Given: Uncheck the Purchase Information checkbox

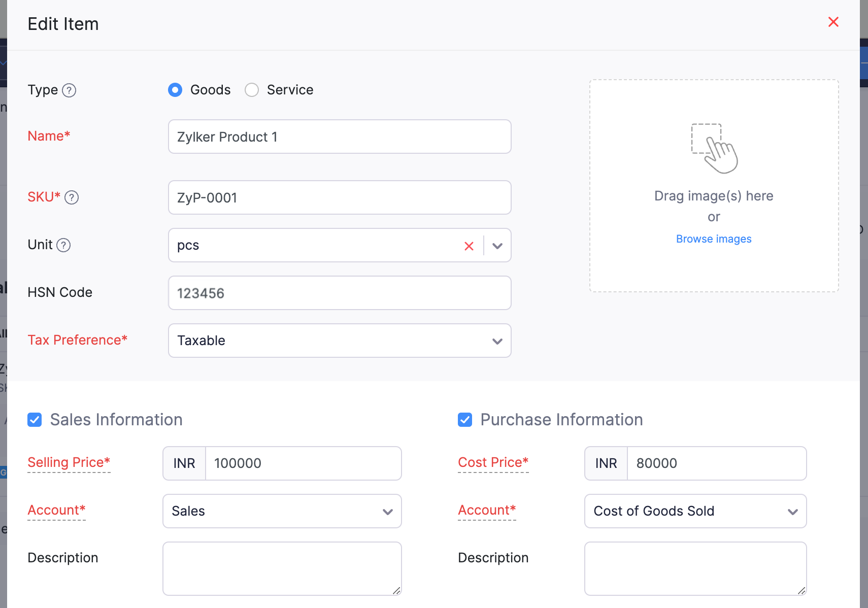Looking at the screenshot, I should (465, 420).
